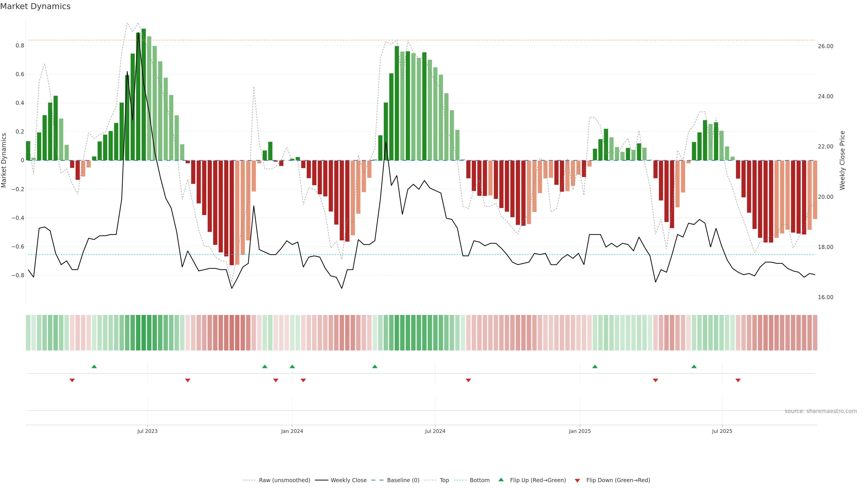Click the Jul 2023 x-axis label
The width and height of the screenshot is (868, 488).
[147, 431]
